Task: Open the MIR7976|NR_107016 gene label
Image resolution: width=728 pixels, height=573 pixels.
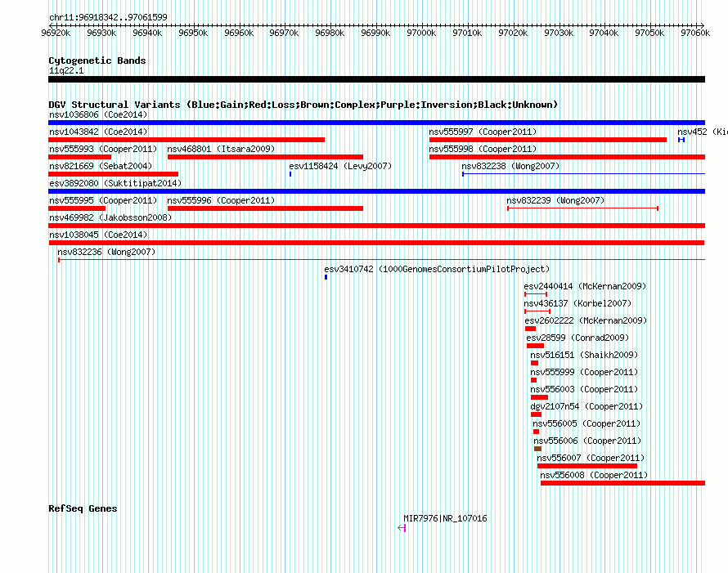Action: click(x=445, y=518)
